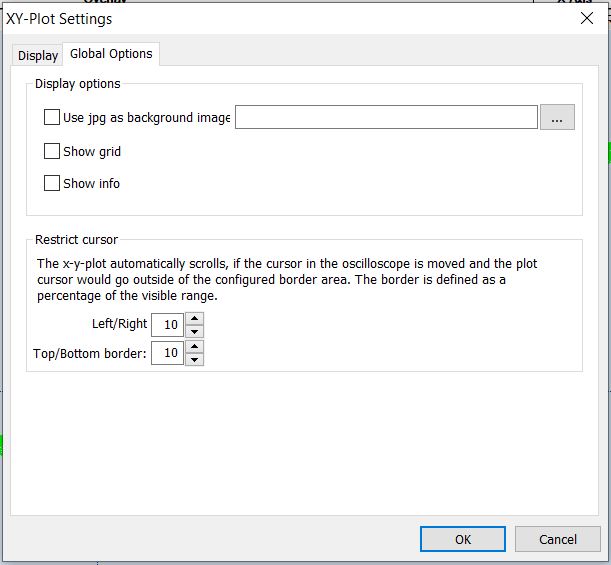
Task: Click the Restrict cursor group label
Action: pos(76,240)
